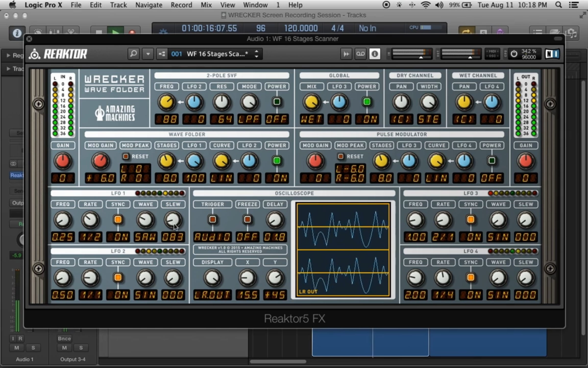The width and height of the screenshot is (588, 368).
Task: Click the red input GAIN knob under IN meter
Action: coord(63,161)
